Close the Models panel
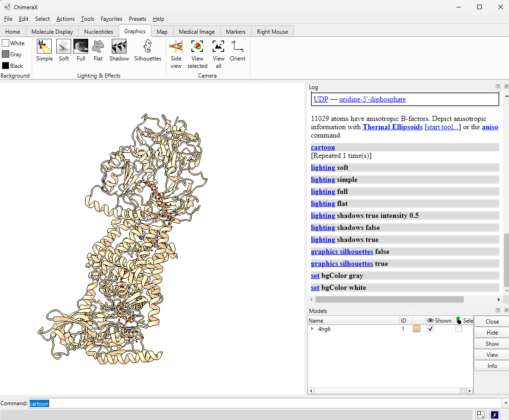The width and height of the screenshot is (509, 420). [x=506, y=310]
